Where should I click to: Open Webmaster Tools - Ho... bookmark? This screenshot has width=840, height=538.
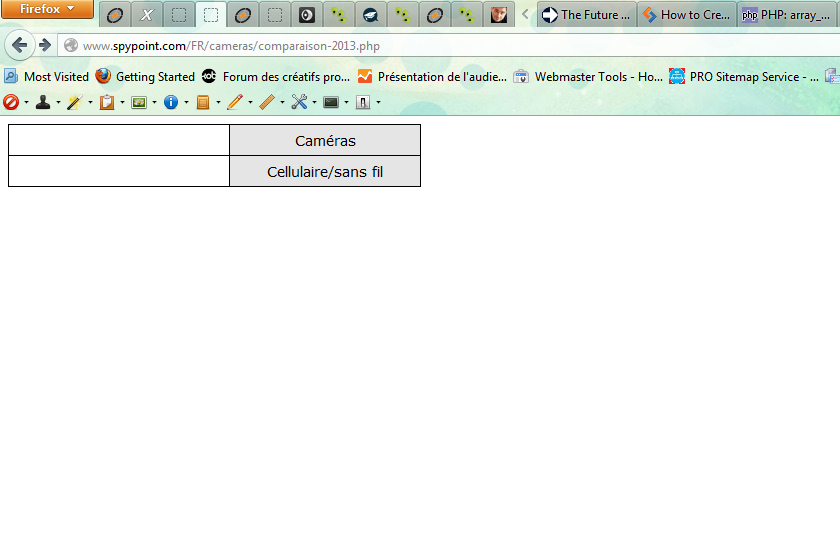click(x=588, y=77)
